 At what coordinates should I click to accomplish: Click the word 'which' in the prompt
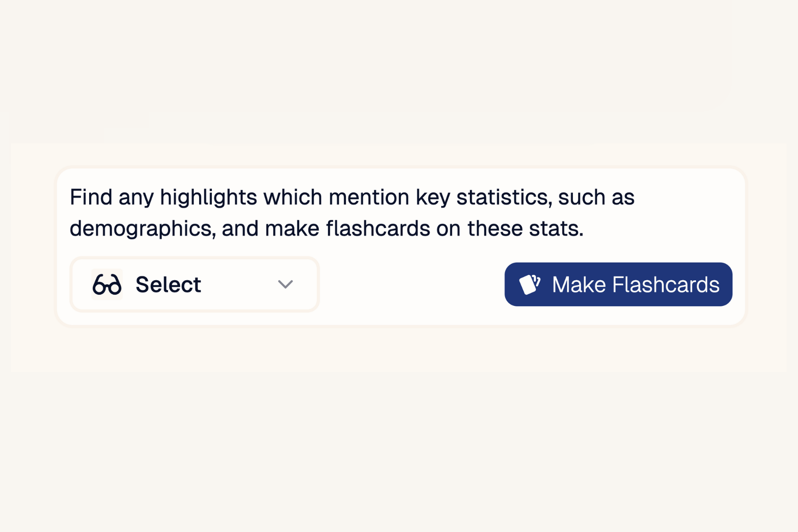[x=293, y=197]
